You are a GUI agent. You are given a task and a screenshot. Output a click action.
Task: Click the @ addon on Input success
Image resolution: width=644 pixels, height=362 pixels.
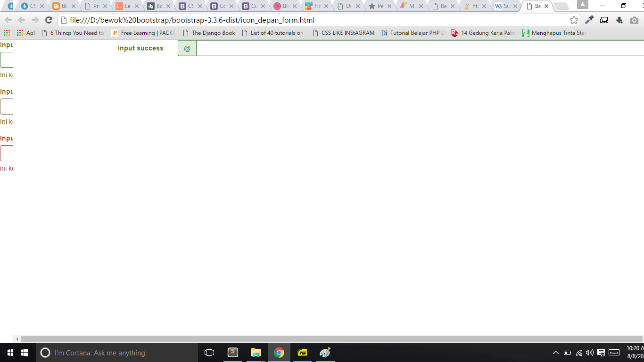pyautogui.click(x=187, y=48)
